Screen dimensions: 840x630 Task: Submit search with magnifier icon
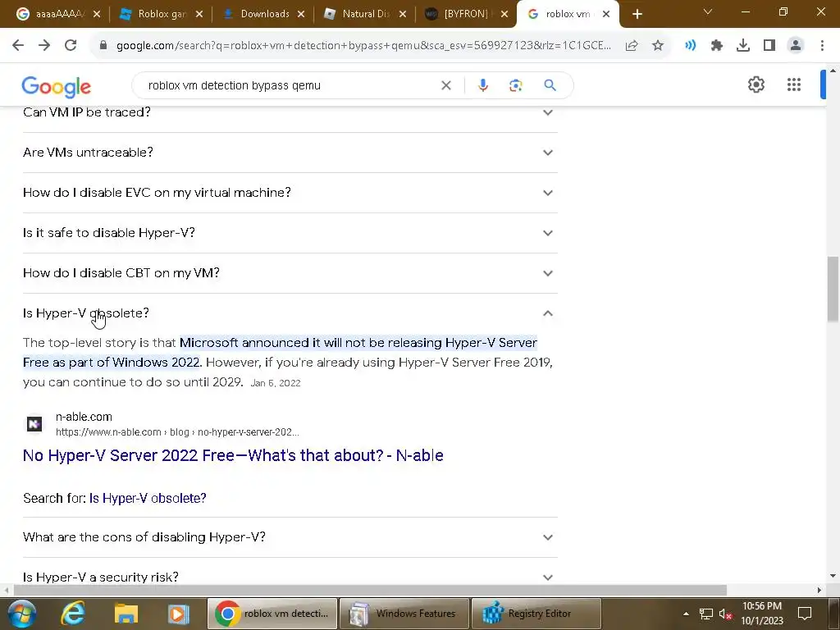(x=550, y=85)
